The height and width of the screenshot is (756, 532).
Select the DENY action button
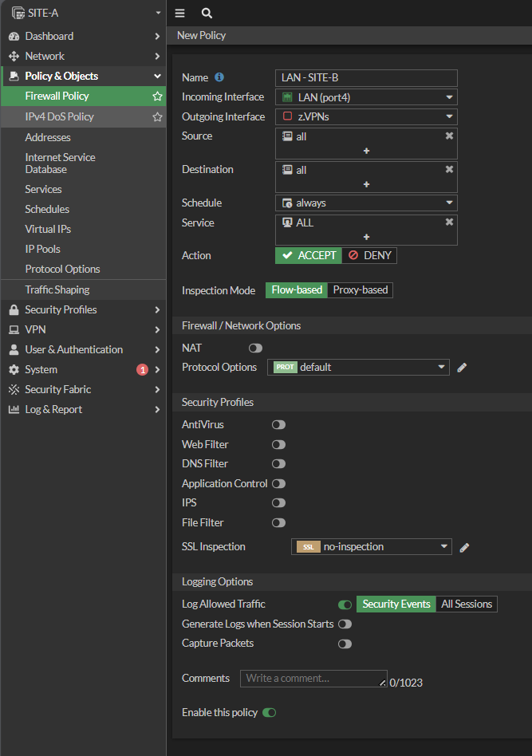pyautogui.click(x=369, y=255)
